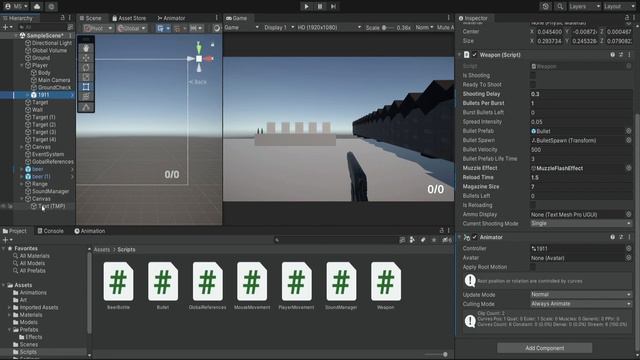Open Weapon script component kebab menu

tap(629, 55)
